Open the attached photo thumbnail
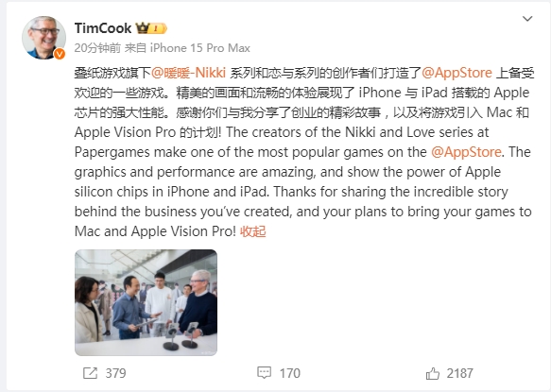The image size is (551, 392). pyautogui.click(x=146, y=302)
